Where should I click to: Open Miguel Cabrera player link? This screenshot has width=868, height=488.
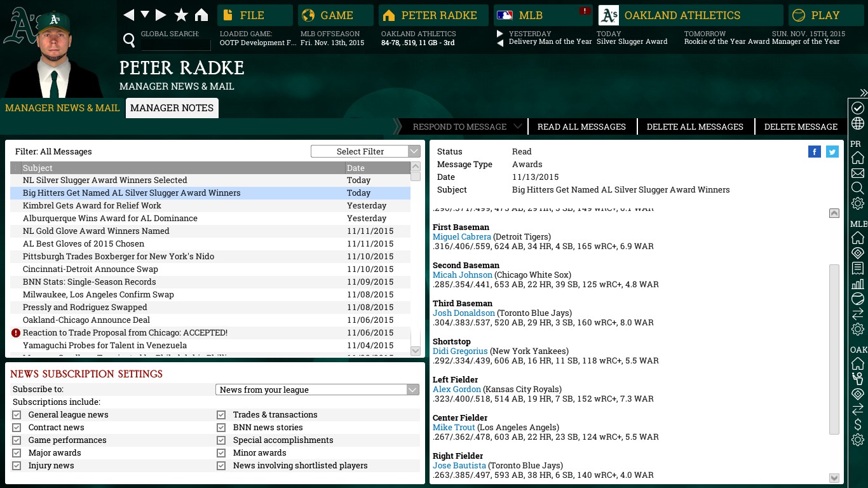click(462, 237)
